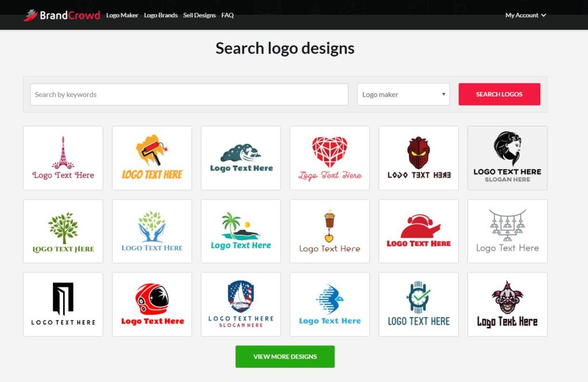Select the paint roller logo
The image size is (588, 382).
point(152,158)
